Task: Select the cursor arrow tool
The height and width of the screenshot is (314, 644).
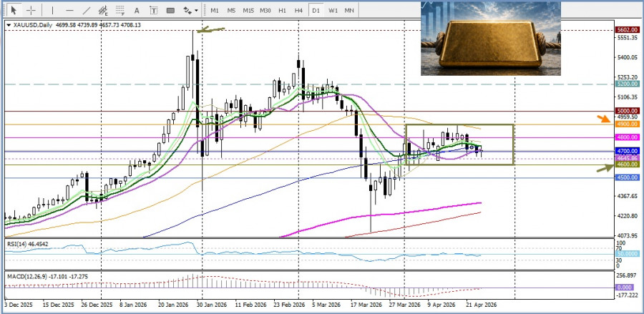Action: pyautogui.click(x=14, y=11)
